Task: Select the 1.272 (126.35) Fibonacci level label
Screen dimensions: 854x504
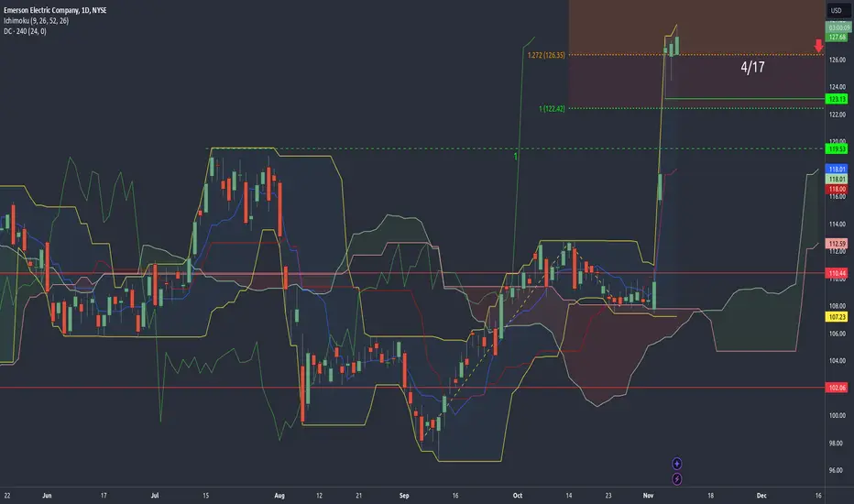Action: click(x=546, y=55)
